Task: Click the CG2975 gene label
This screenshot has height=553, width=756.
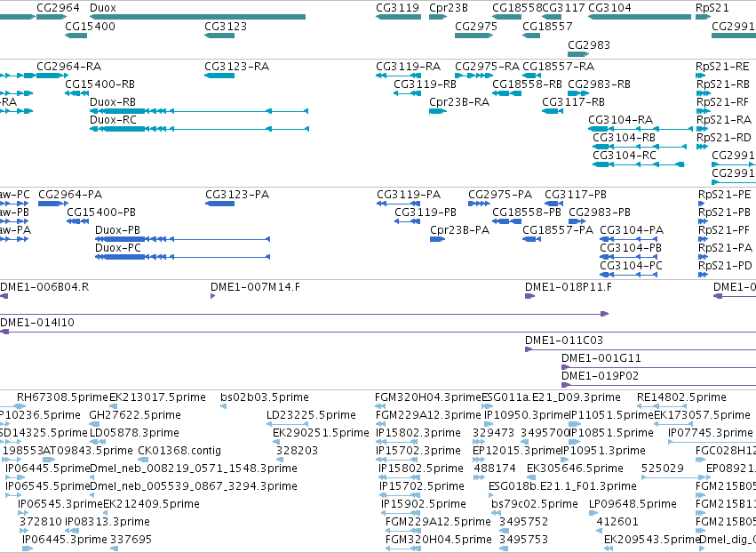Action: pyautogui.click(x=476, y=26)
